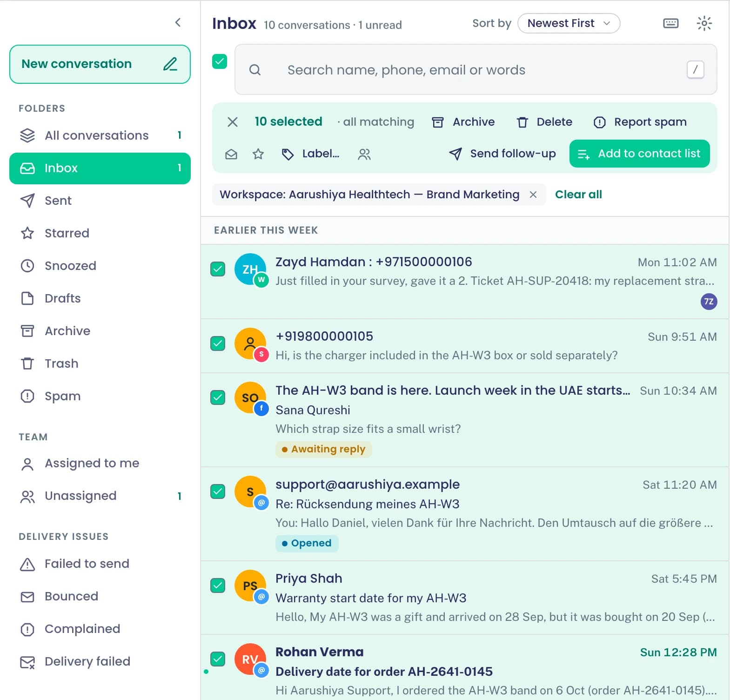Collapse the sidebar with the chevron arrow
The width and height of the screenshot is (730, 700).
tap(178, 22)
